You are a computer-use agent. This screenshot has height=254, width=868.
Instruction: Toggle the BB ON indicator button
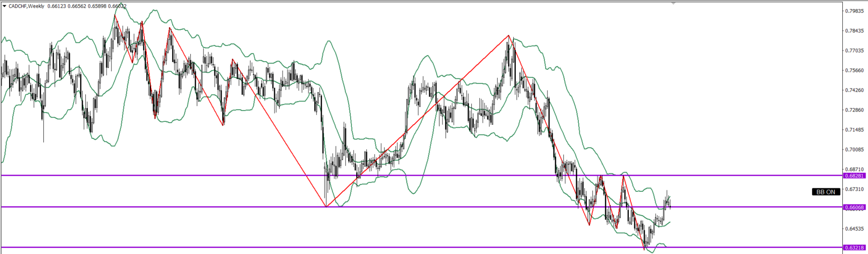point(826,192)
